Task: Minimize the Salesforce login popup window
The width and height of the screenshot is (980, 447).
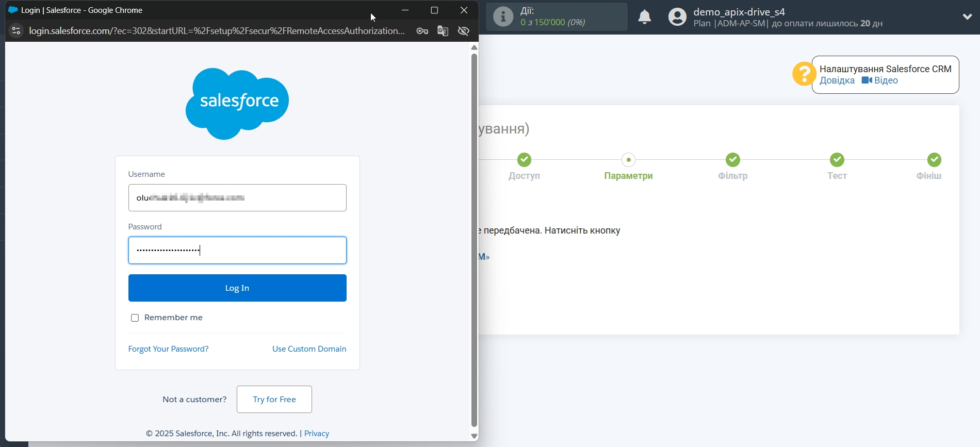Action: pyautogui.click(x=405, y=10)
